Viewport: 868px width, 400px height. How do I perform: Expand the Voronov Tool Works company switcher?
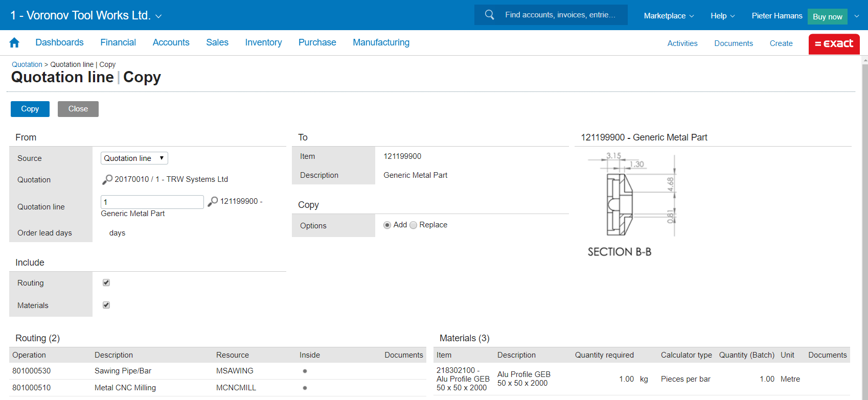click(158, 16)
